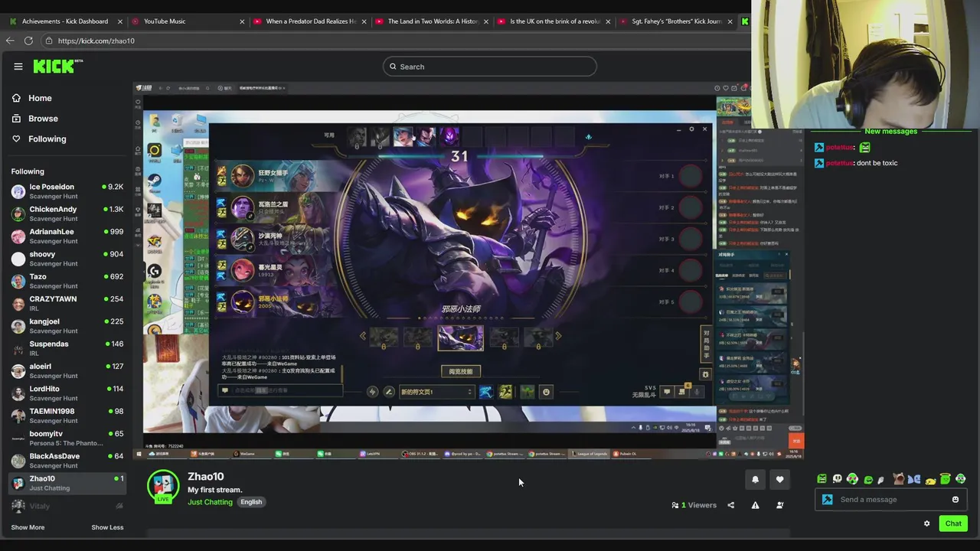Open chat settings gear
Image resolution: width=980 pixels, height=551 pixels.
(x=926, y=523)
